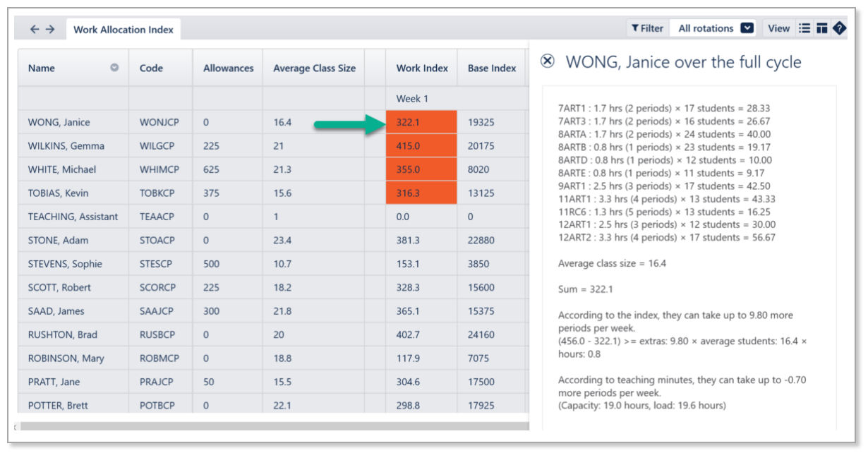Select the WONG, Janice row name
868x453 pixels.
tap(59, 122)
